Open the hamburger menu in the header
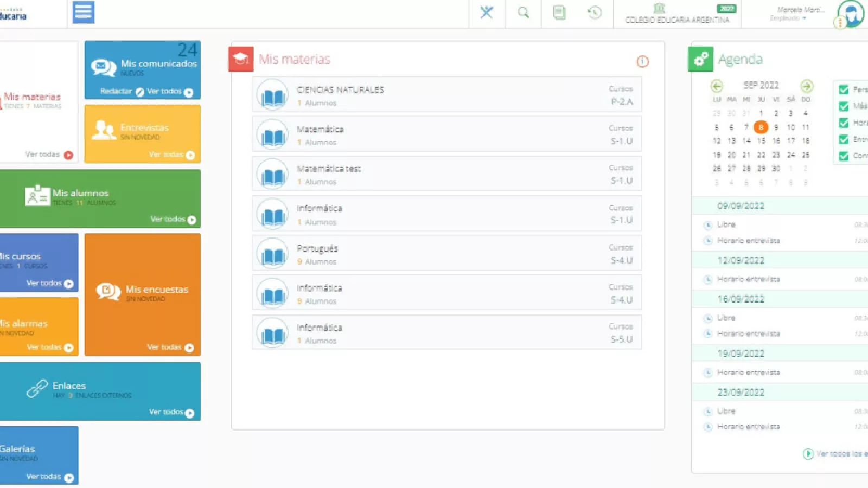The width and height of the screenshot is (868, 488). point(83,12)
